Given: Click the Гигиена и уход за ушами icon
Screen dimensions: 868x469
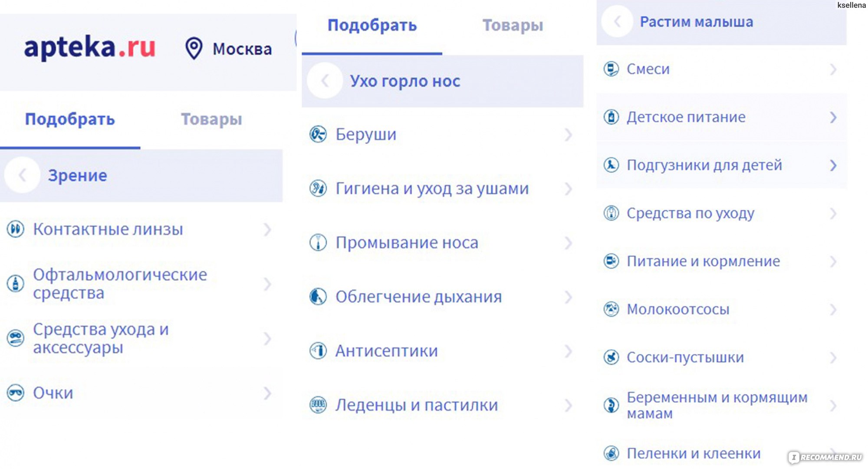Looking at the screenshot, I should point(318,188).
